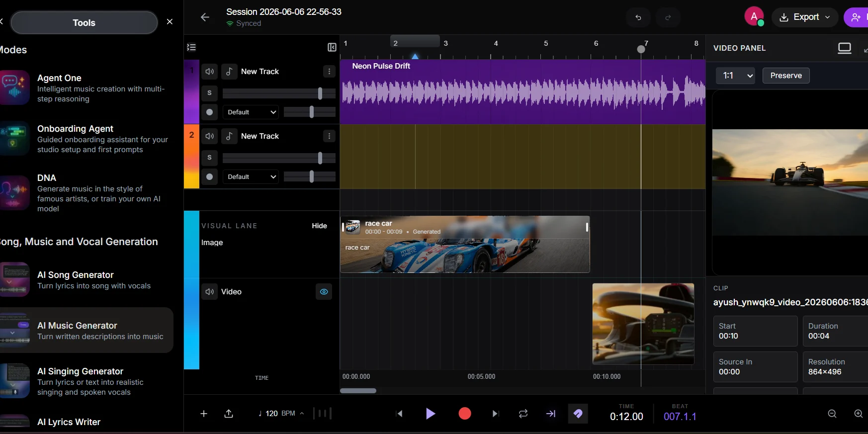Toggle Video lane visibility eye icon
The width and height of the screenshot is (868, 434).
tap(324, 292)
